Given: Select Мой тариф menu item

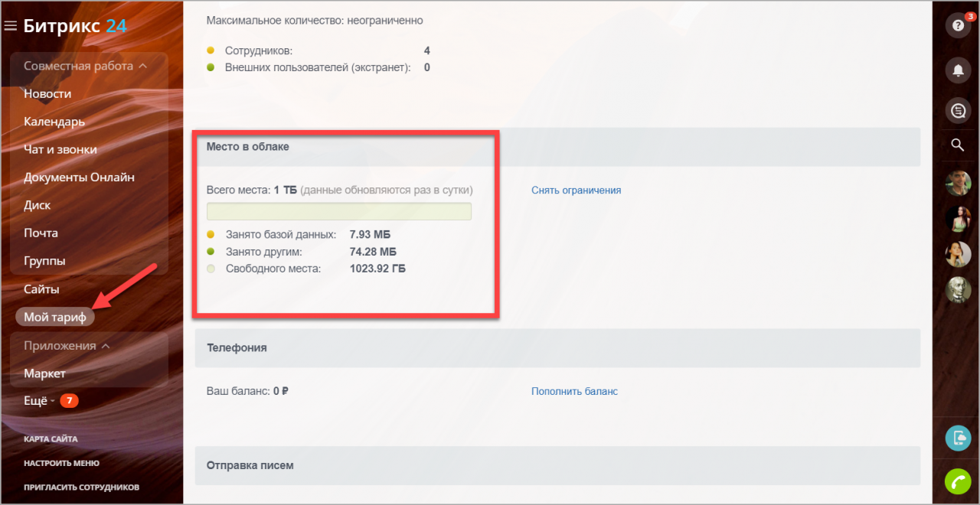Looking at the screenshot, I should coord(54,318).
